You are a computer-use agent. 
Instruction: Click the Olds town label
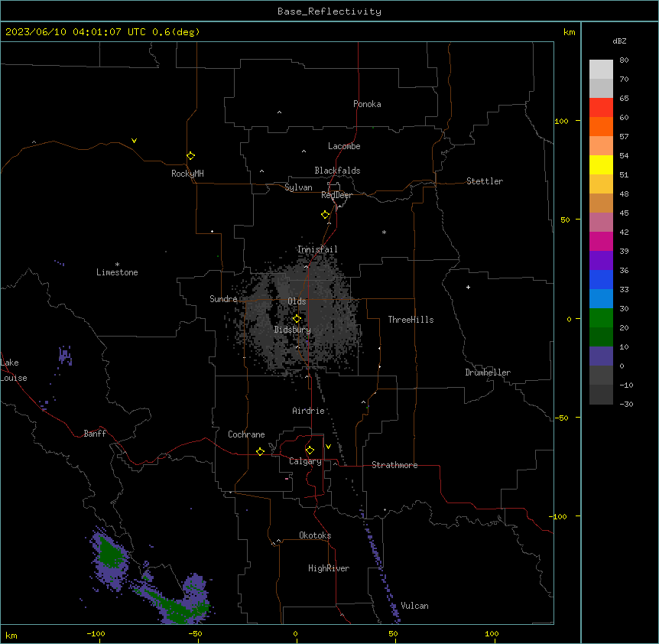point(297,301)
